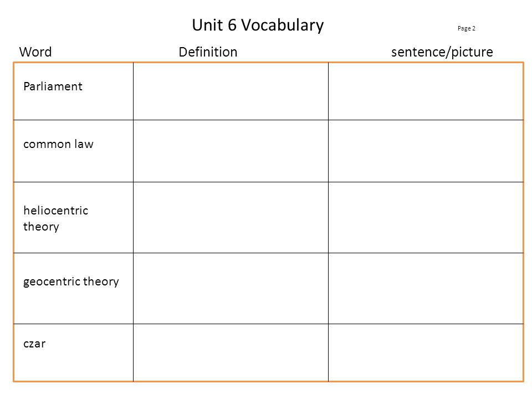Select the common law word cell
The image size is (532, 399).
click(x=73, y=151)
